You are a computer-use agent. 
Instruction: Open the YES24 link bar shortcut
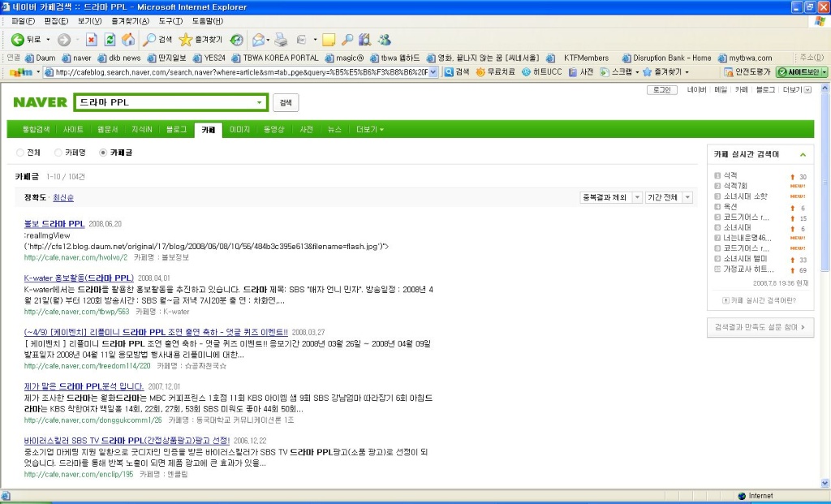[209, 58]
